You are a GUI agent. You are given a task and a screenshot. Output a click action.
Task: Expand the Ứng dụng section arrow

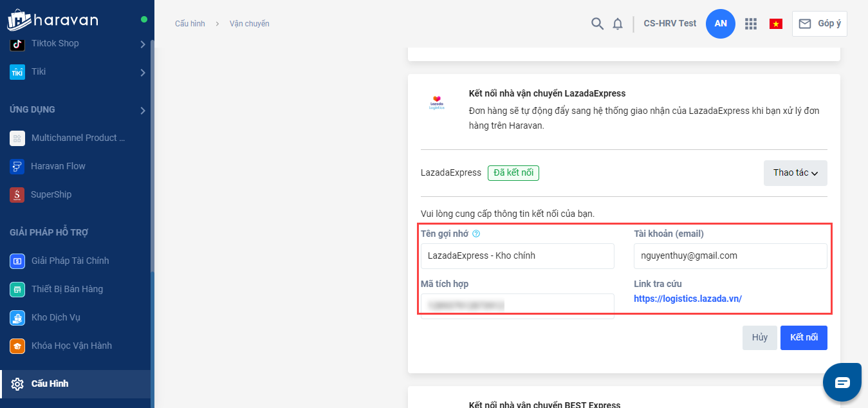[142, 111]
